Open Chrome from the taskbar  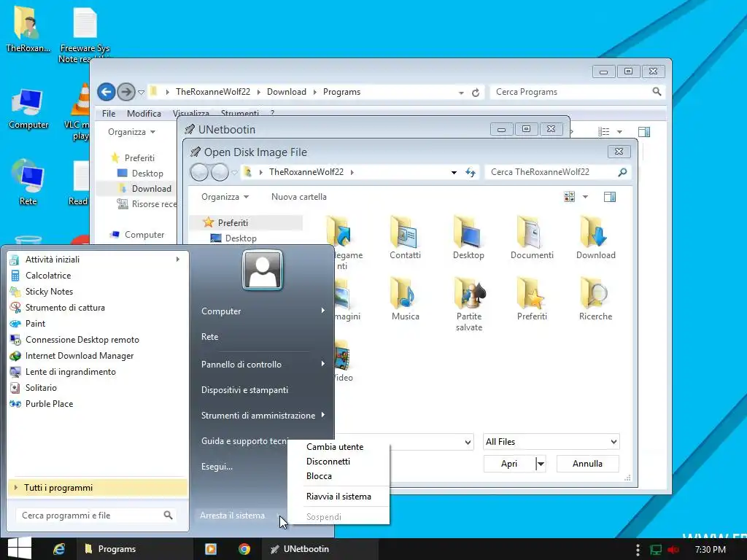[x=244, y=549]
